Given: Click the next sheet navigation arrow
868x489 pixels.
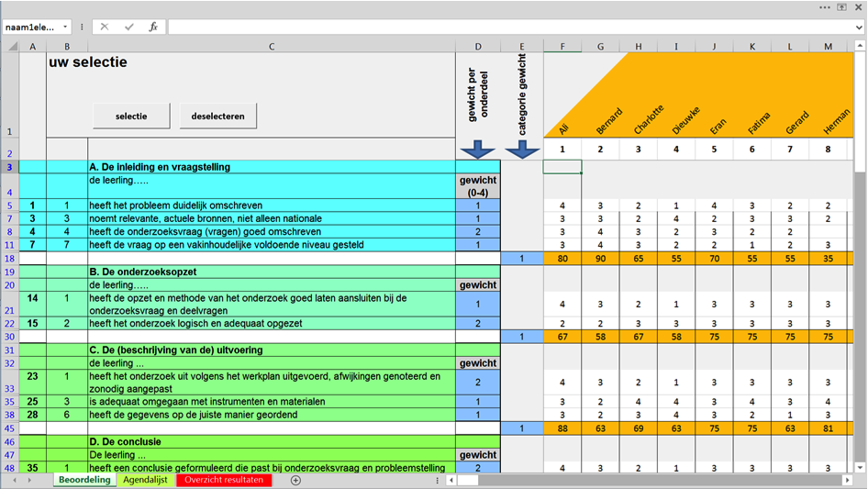Looking at the screenshot, I should 29,480.
